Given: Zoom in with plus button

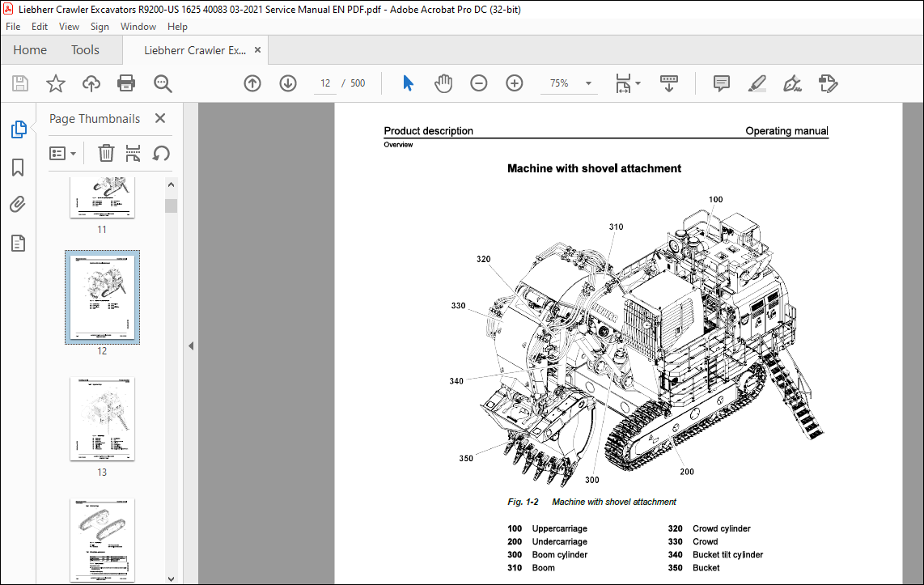Looking at the screenshot, I should (x=515, y=83).
